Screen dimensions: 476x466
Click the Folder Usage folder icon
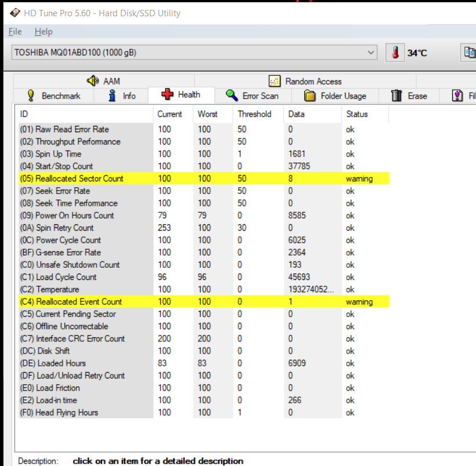click(310, 96)
